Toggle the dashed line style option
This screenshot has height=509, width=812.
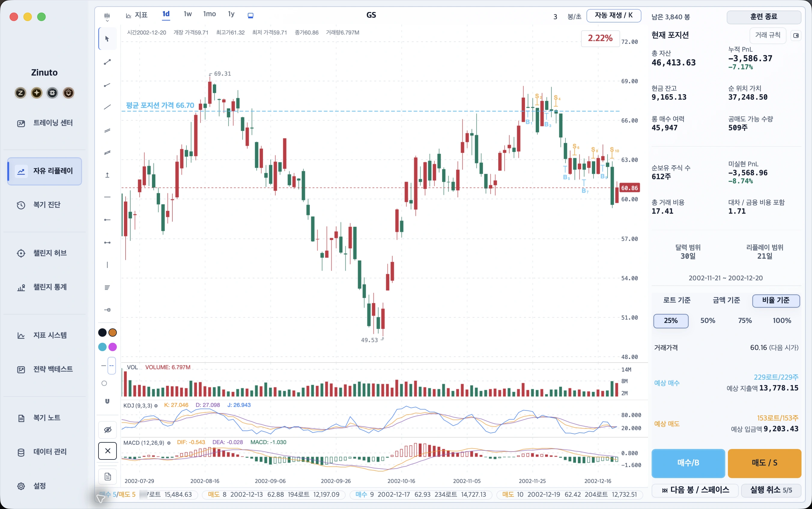coord(111,366)
